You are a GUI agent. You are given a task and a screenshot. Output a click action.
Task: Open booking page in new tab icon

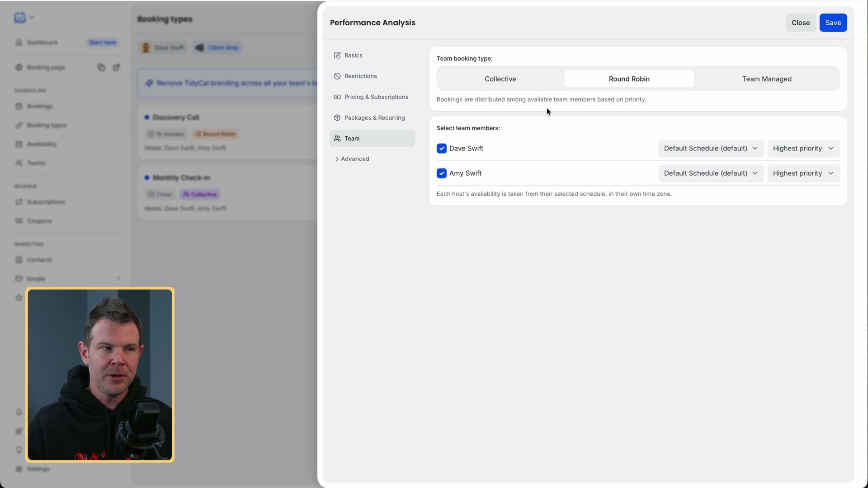coord(116,67)
